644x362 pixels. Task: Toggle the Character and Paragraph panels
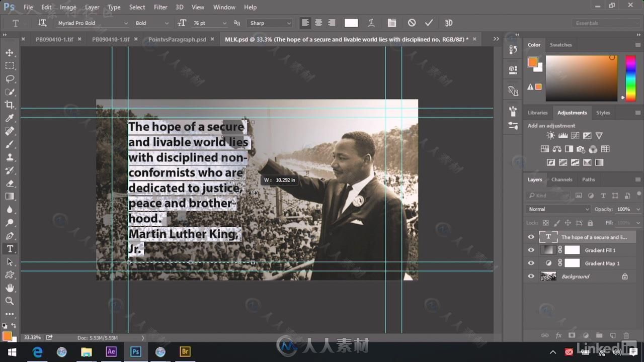tap(391, 23)
